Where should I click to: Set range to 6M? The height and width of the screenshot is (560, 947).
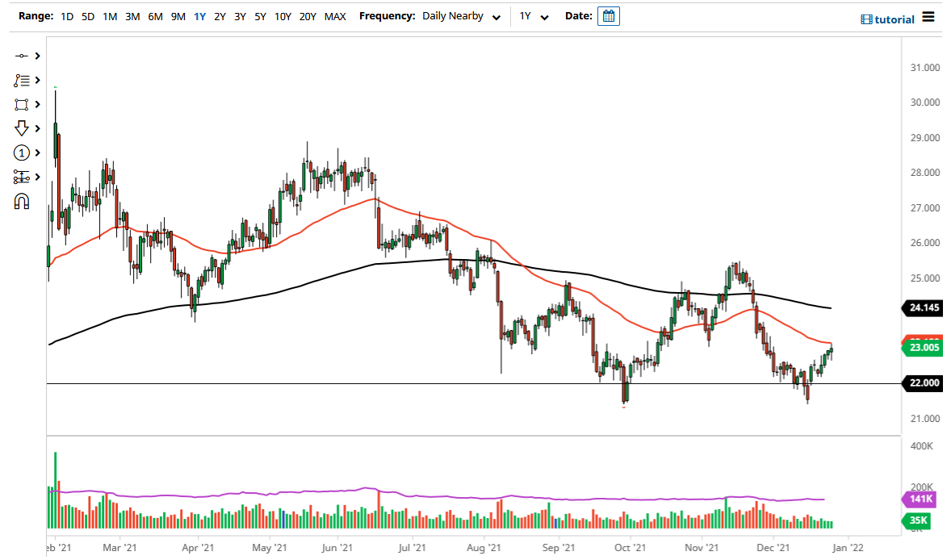[x=155, y=16]
